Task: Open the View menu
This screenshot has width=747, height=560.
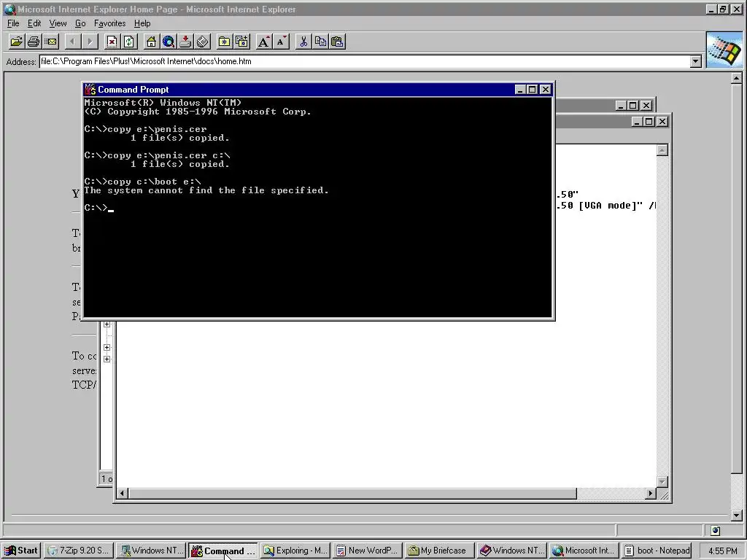Action: click(x=58, y=23)
